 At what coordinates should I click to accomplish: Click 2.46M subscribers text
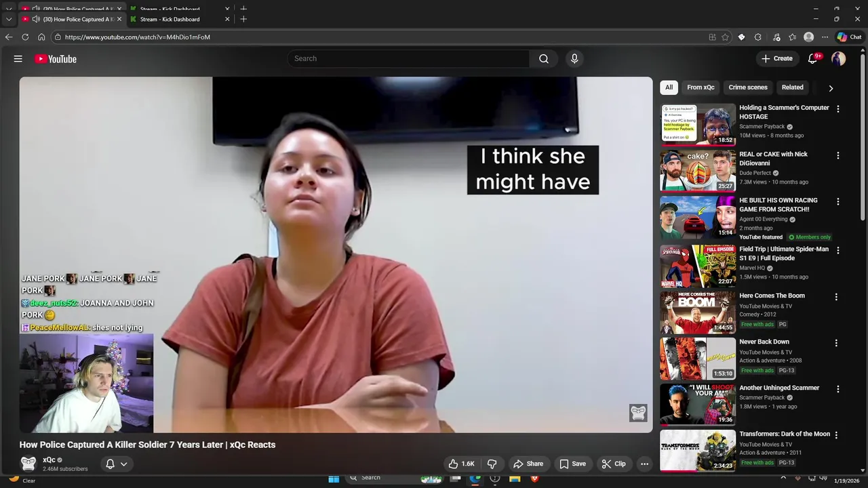point(65,469)
